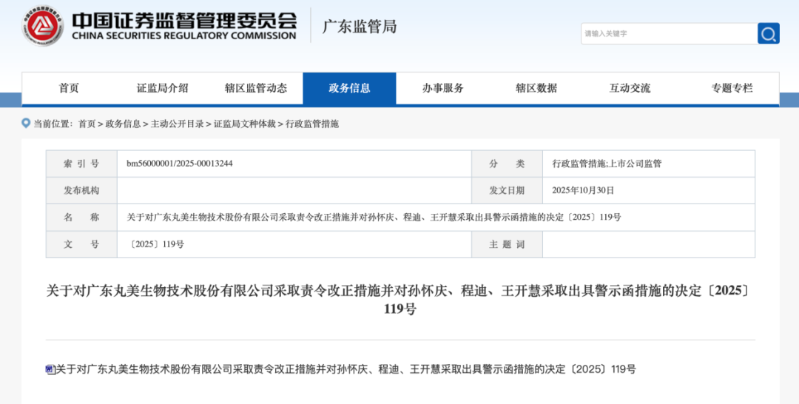Click the 行政监管措施 breadcrumb link
Image resolution: width=799 pixels, height=404 pixels.
(x=312, y=124)
